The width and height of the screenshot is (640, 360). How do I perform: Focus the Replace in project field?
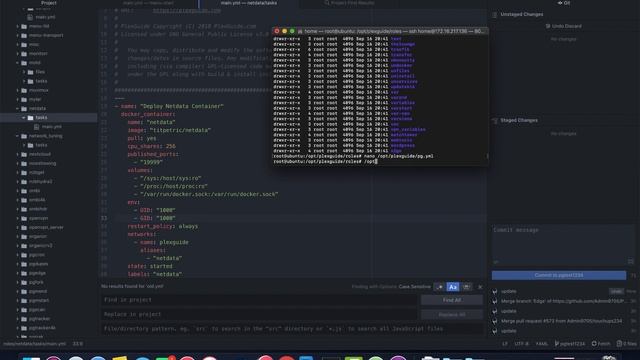pyautogui.click(x=259, y=315)
